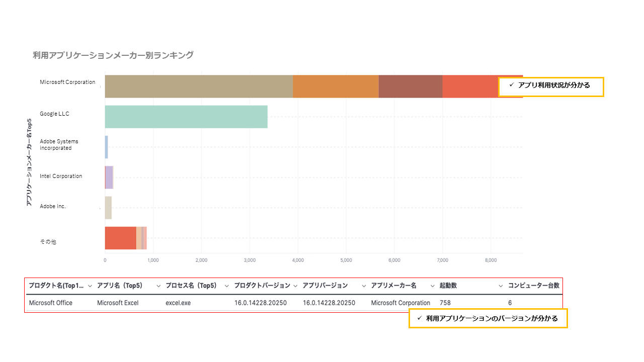Click the Microsoft Corporation axis label
Viewport: 644px width, 362px height.
tap(67, 82)
